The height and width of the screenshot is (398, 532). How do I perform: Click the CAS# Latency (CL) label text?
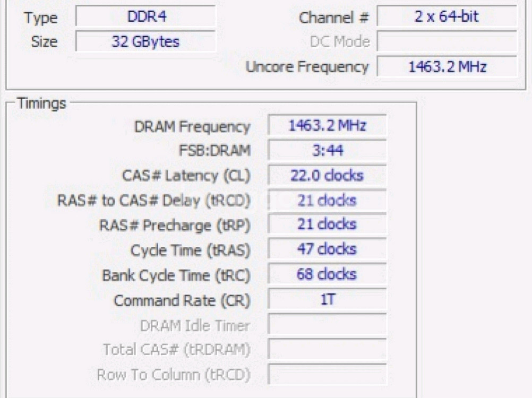pyautogui.click(x=186, y=176)
